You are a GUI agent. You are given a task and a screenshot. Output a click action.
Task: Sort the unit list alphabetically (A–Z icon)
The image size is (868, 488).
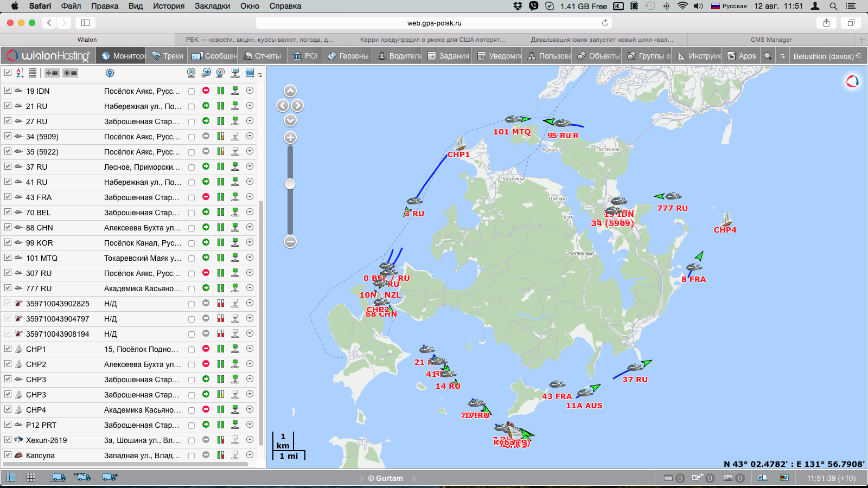(20, 73)
